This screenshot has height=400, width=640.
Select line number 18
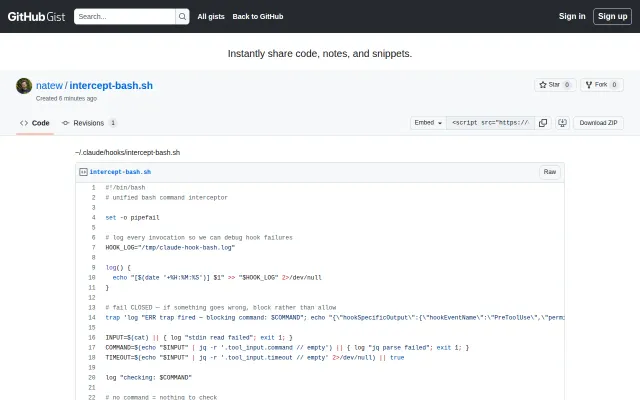click(x=92, y=358)
